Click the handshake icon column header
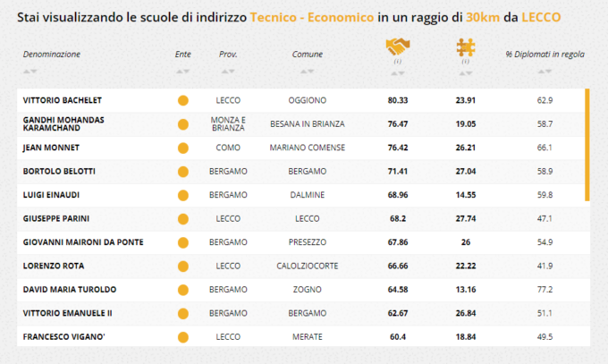The image size is (608, 364). point(396,47)
